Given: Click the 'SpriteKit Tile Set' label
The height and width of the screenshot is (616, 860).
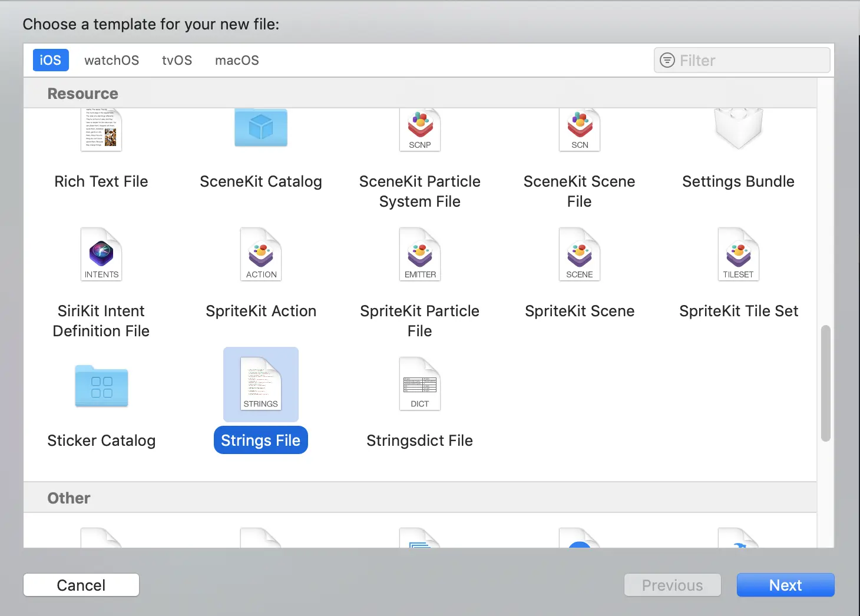Looking at the screenshot, I should tap(739, 311).
